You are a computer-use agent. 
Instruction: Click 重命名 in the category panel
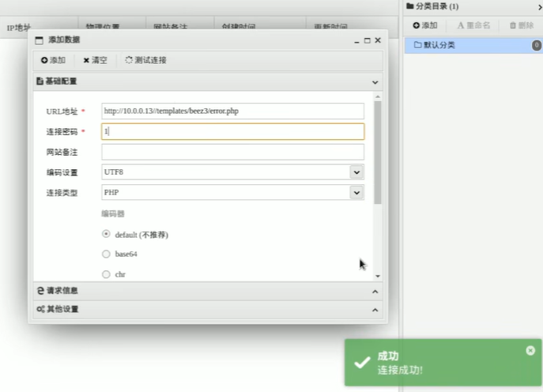point(474,25)
